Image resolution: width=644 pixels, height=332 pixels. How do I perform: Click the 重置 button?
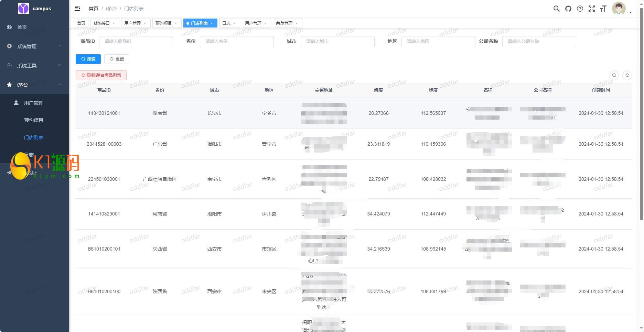click(x=117, y=59)
